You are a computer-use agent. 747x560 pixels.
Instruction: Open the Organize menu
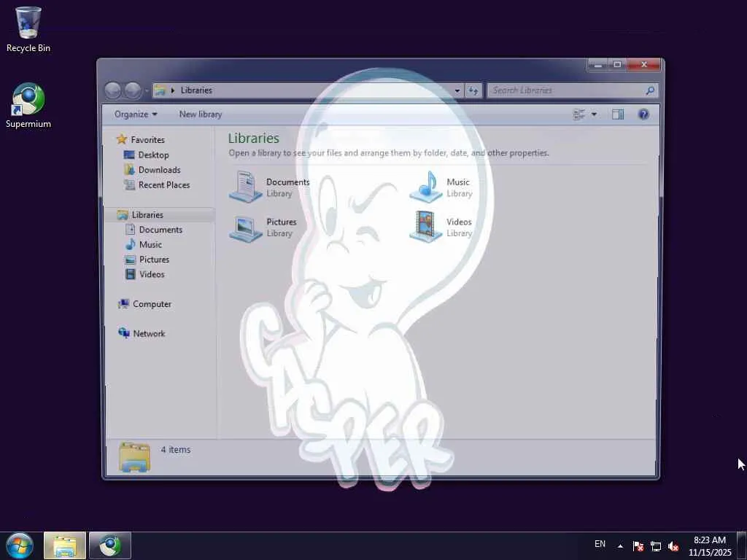click(136, 114)
